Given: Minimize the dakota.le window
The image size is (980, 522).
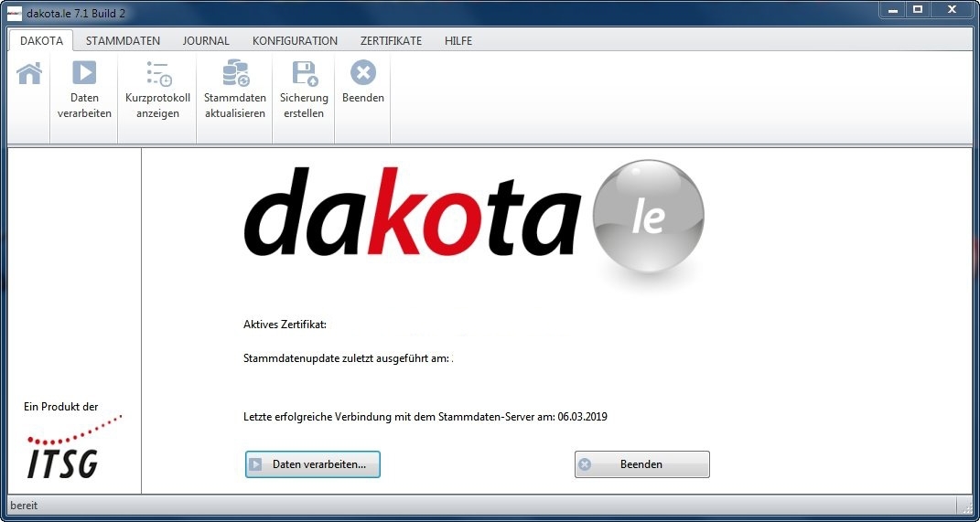Looking at the screenshot, I should pos(893,10).
